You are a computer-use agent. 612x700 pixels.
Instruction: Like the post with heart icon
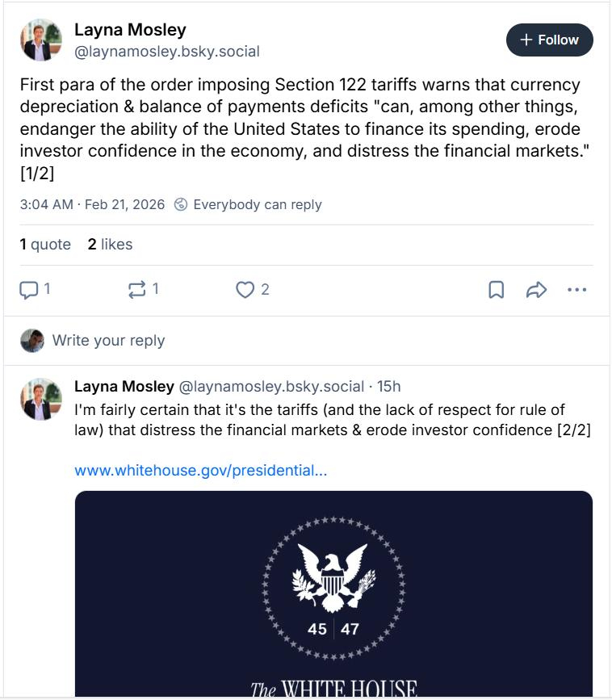tap(245, 289)
